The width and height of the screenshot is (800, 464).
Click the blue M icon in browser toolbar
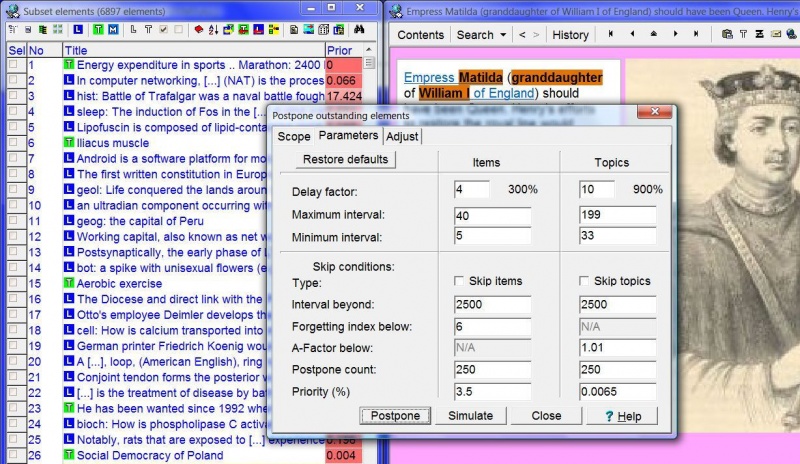(113, 30)
